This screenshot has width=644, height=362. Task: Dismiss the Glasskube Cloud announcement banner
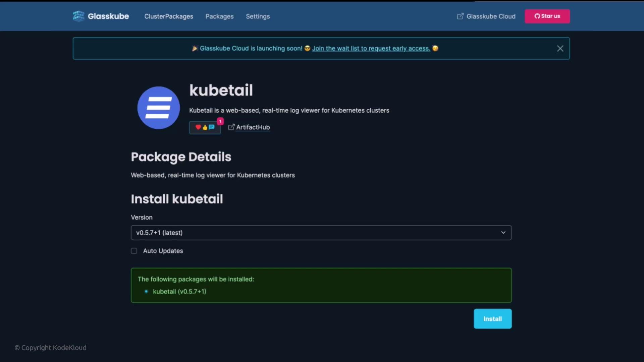(560, 49)
